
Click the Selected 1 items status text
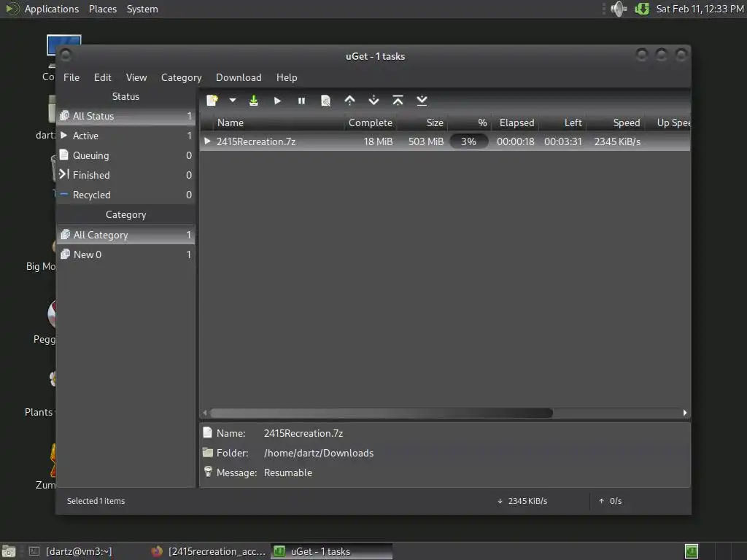pyautogui.click(x=96, y=501)
